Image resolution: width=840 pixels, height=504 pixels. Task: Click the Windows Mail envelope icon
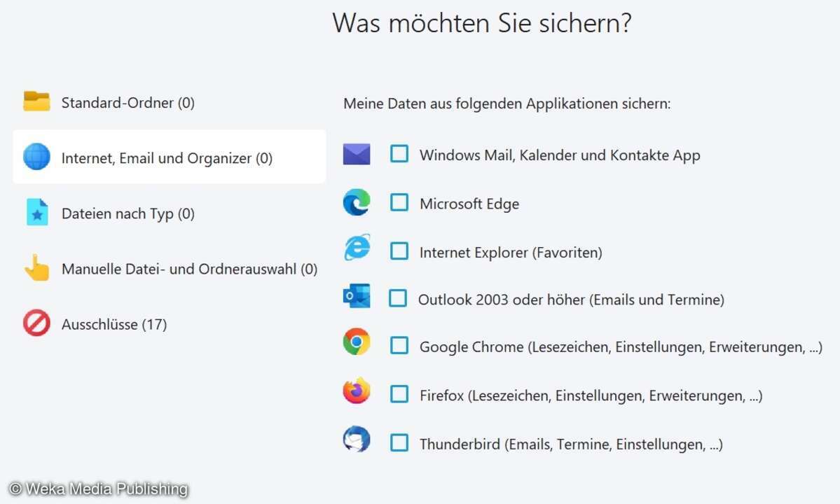tap(357, 154)
